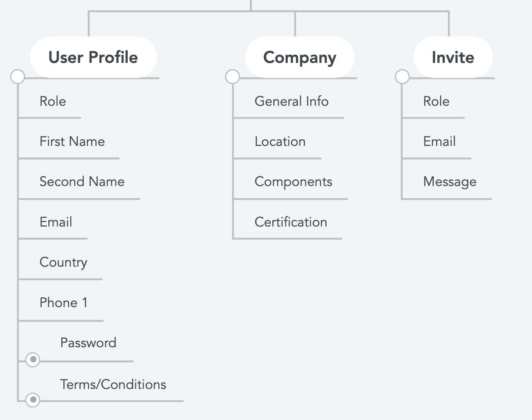The width and height of the screenshot is (532, 420).
Task: Select the General Info subtopic
Action: [x=292, y=101]
